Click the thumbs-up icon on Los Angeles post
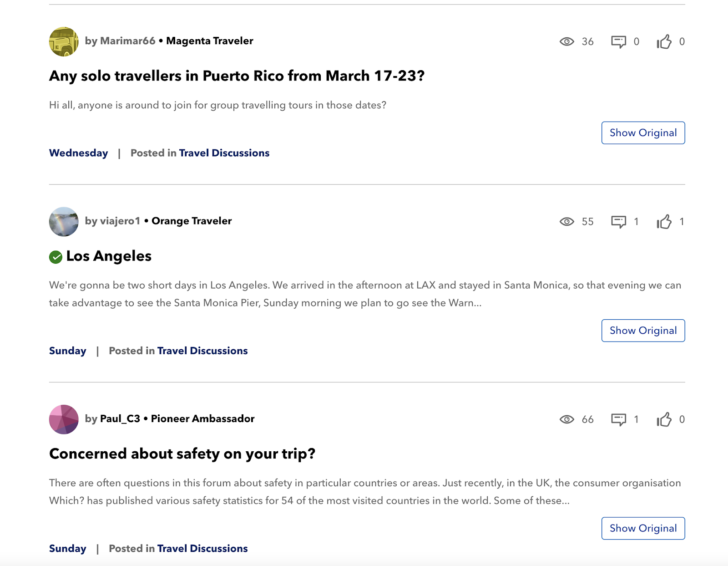728x566 pixels. pos(664,222)
